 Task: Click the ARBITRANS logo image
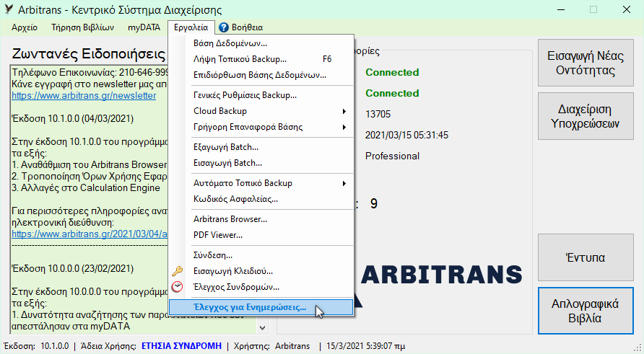(x=442, y=275)
